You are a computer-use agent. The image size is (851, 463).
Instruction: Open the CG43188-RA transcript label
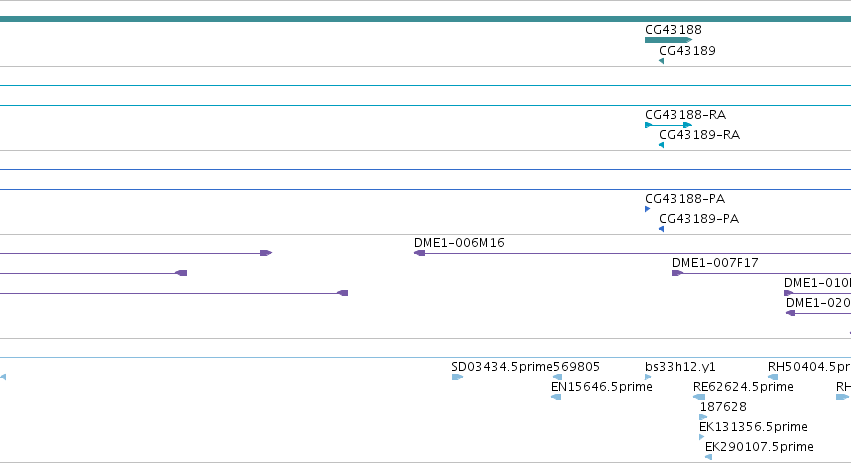[x=685, y=115]
